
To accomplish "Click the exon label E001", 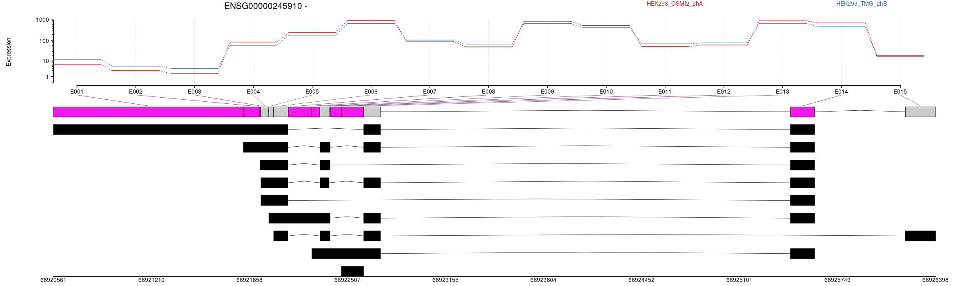I will (77, 92).
